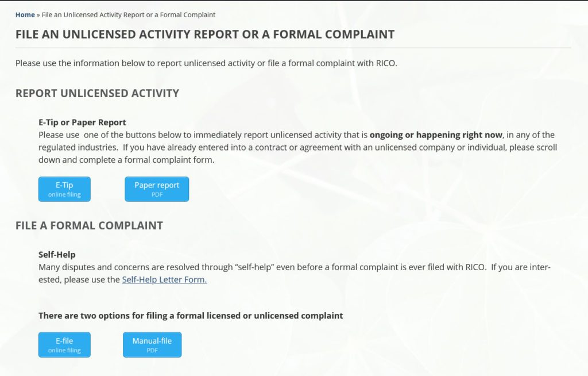Click the bold 'ongoing or happening right now' text
Image resolution: width=588 pixels, height=376 pixels.
(436, 135)
